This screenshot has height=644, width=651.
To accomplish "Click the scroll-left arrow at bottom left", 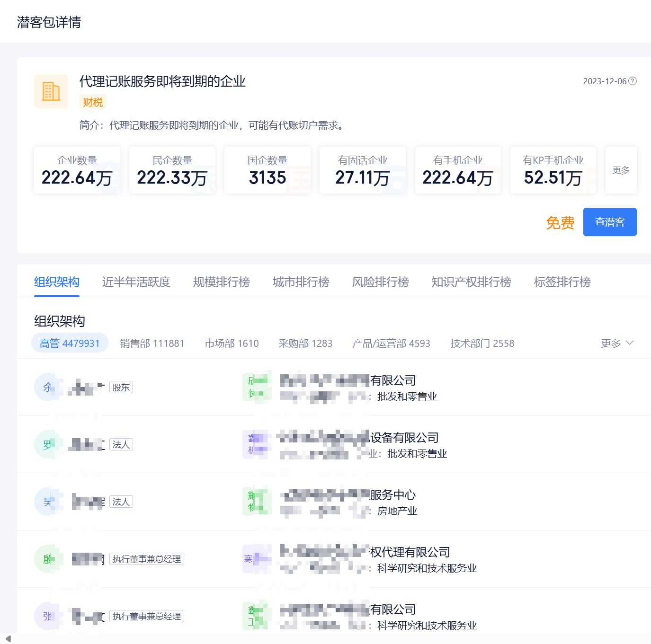I will (x=8, y=638).
